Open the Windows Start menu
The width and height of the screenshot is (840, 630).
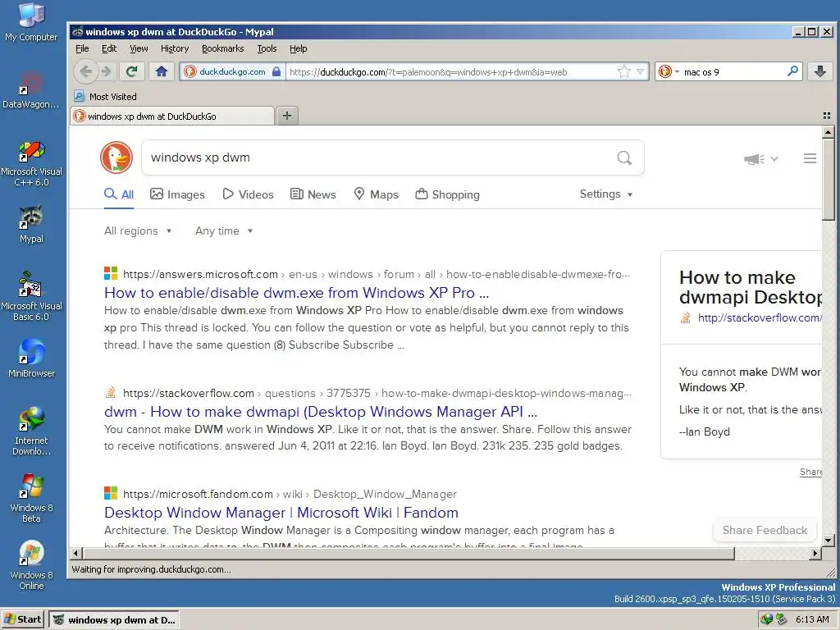[x=22, y=619]
